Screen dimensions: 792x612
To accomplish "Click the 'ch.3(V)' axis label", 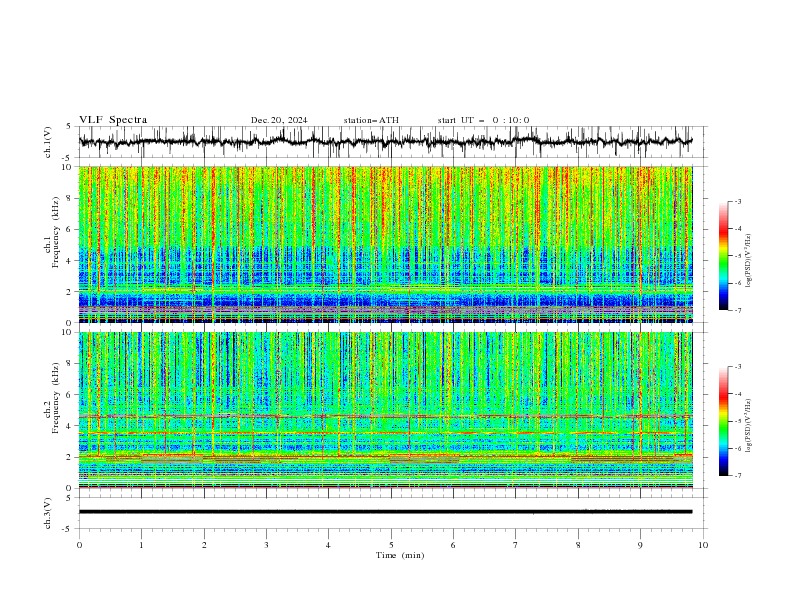I will (x=48, y=513).
